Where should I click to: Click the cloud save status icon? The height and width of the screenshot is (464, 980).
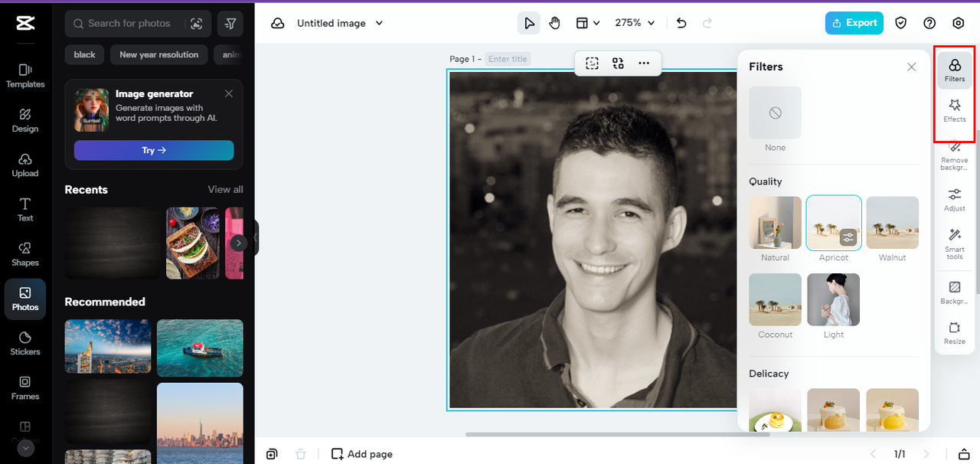278,24
